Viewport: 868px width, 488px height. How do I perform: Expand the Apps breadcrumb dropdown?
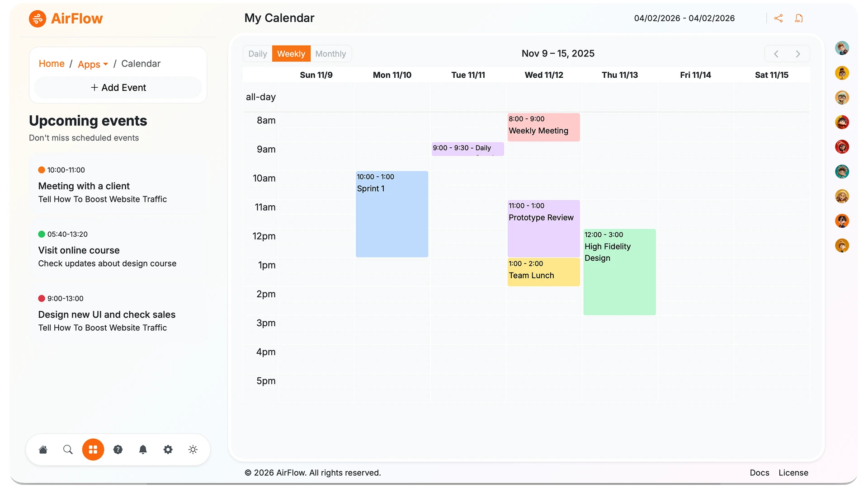pyautogui.click(x=93, y=64)
